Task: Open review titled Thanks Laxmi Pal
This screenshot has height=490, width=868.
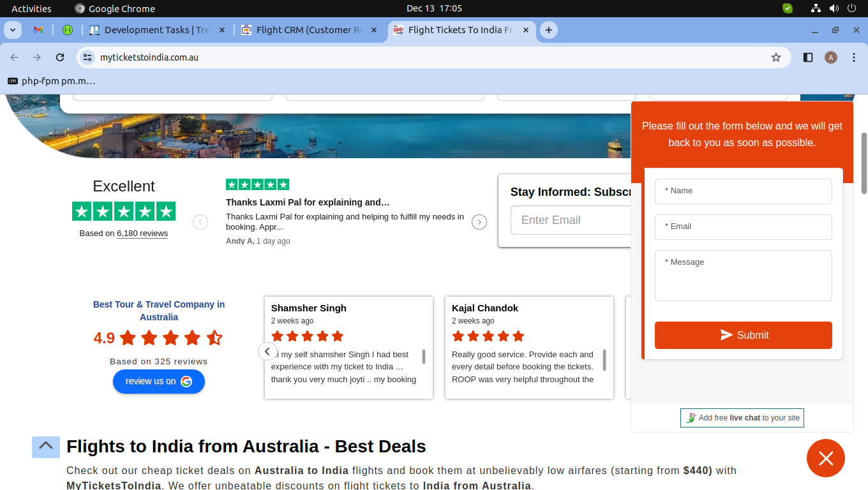Action: pyautogui.click(x=308, y=202)
